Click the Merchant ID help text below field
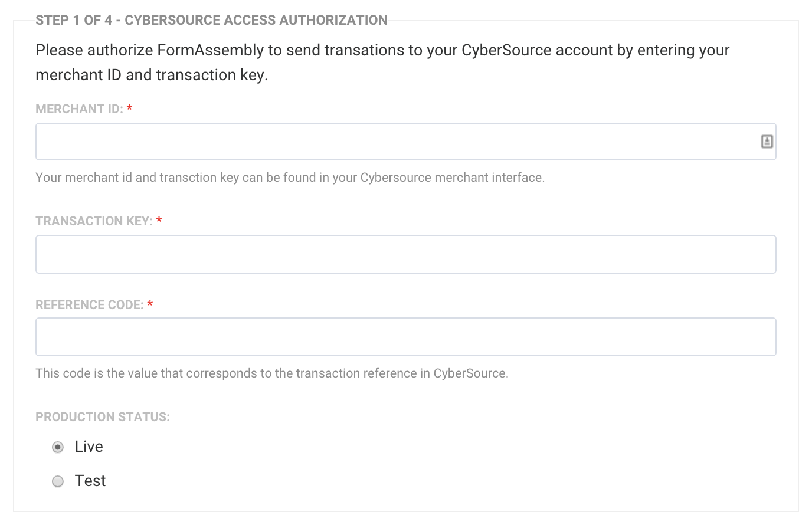The width and height of the screenshot is (812, 525). (290, 178)
